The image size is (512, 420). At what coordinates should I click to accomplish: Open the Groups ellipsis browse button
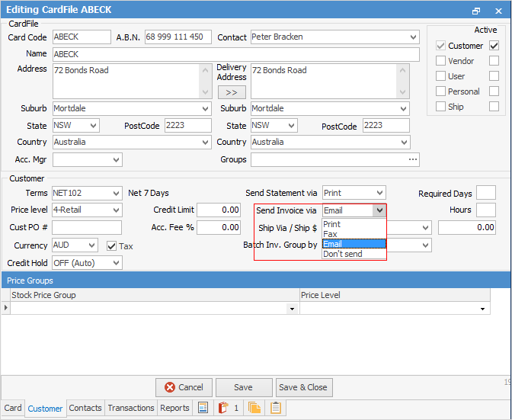coord(413,159)
